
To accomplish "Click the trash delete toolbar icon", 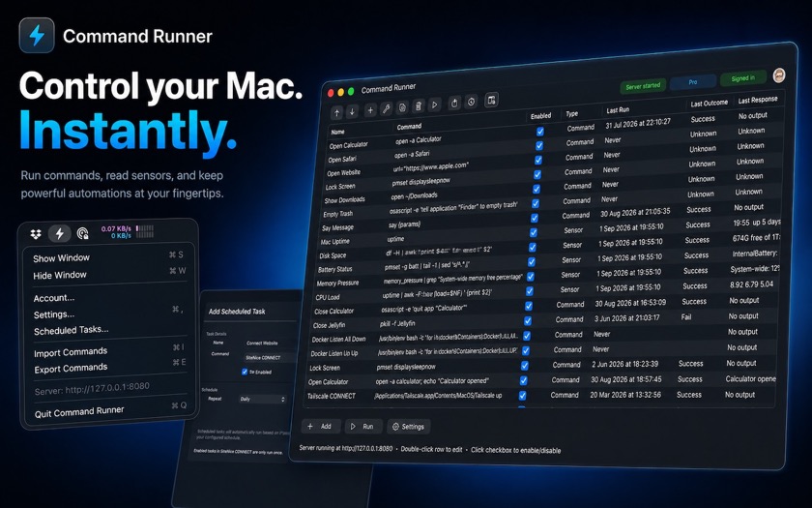I will click(x=419, y=106).
